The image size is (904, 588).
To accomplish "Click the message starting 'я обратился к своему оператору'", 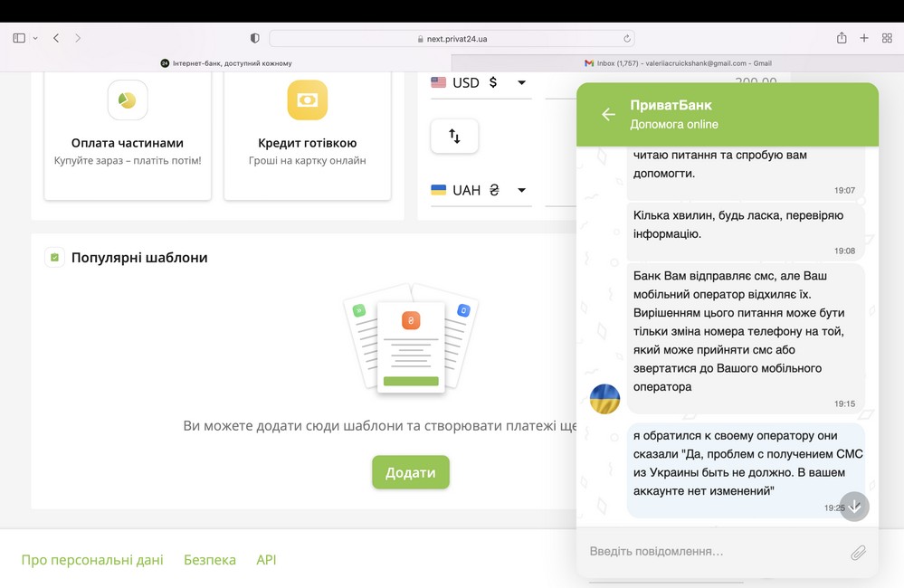I will [746, 469].
